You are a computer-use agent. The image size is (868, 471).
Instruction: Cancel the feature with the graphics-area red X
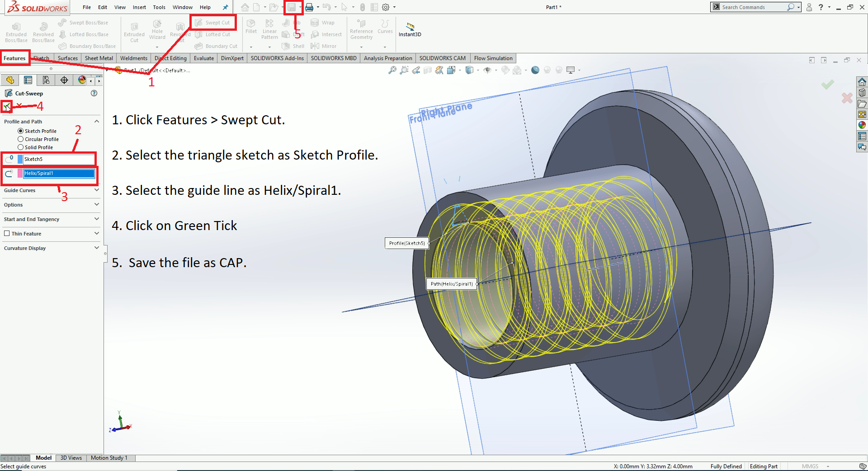click(x=847, y=98)
